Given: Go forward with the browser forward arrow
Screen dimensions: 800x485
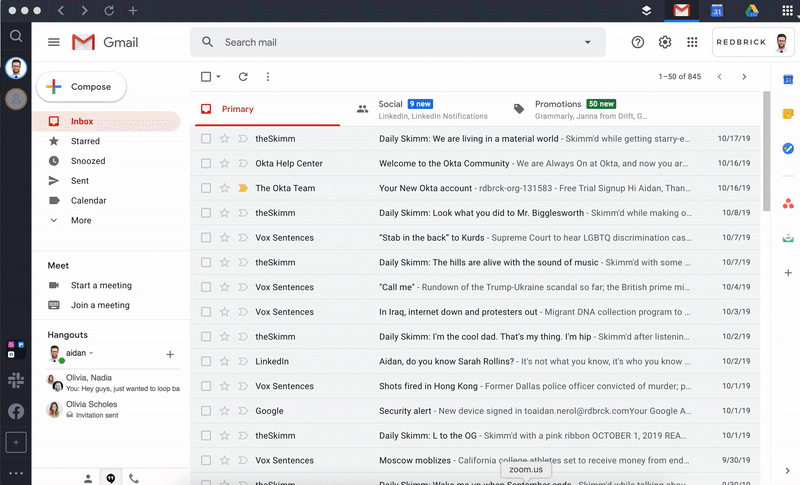Looking at the screenshot, I should (x=85, y=10).
